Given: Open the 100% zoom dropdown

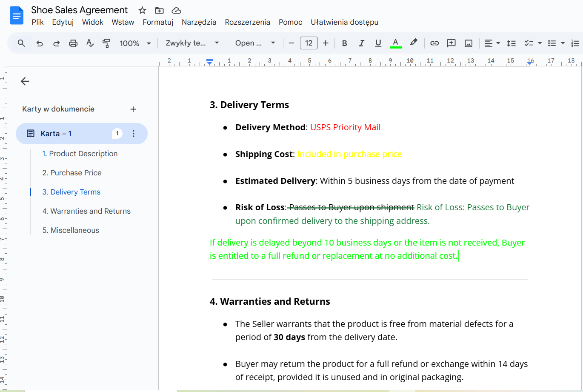Looking at the screenshot, I should tap(135, 43).
